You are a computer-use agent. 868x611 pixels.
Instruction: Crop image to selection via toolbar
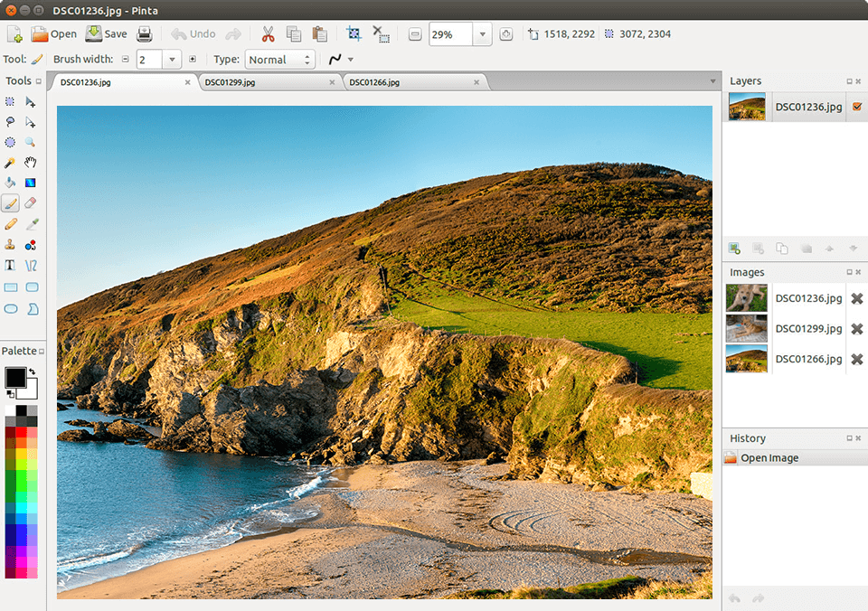[353, 33]
